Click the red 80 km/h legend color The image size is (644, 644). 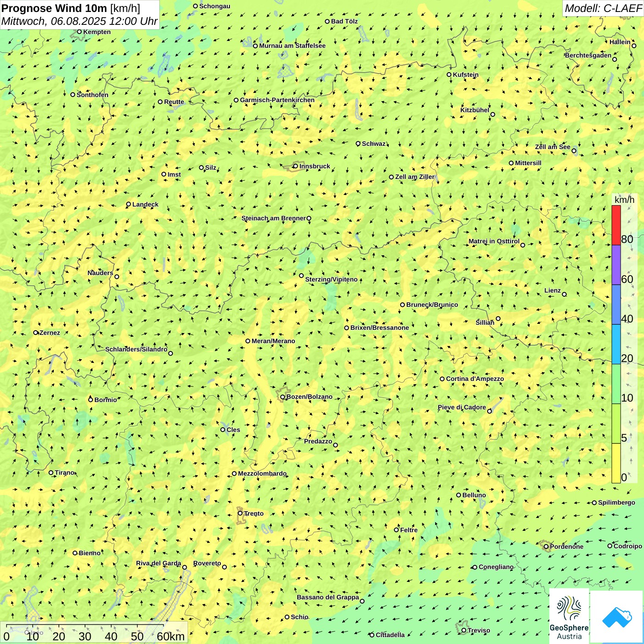616,225
